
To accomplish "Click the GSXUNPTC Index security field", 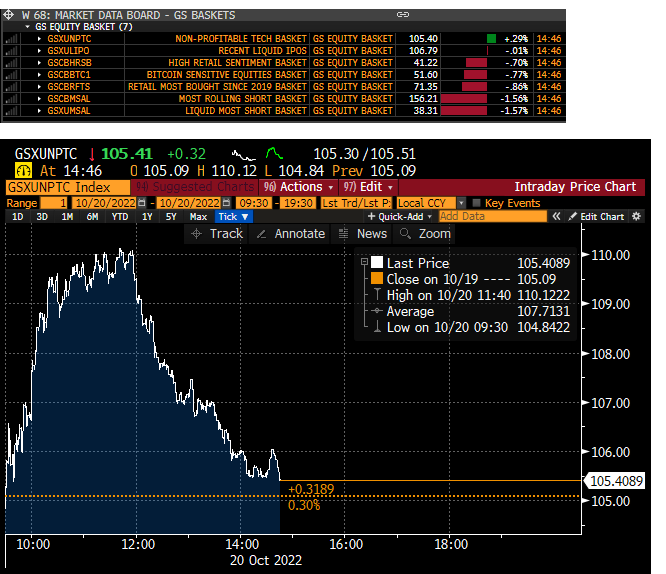I will click(68, 187).
